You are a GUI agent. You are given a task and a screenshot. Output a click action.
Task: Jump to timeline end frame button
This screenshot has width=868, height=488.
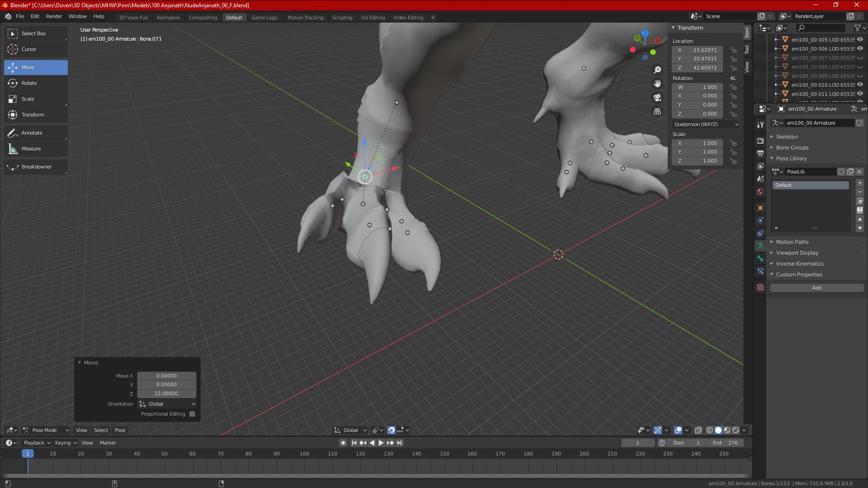pos(399,443)
